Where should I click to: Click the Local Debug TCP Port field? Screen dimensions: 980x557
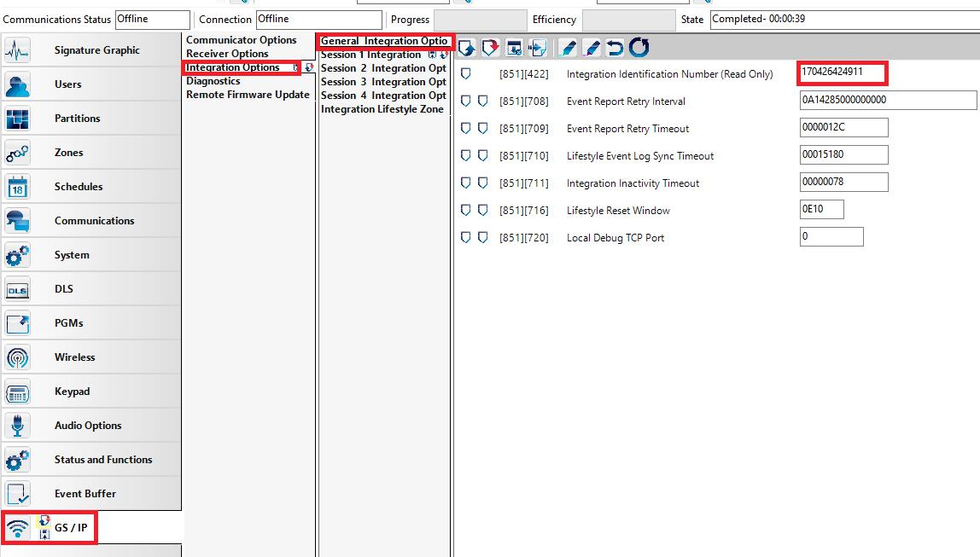(x=831, y=237)
